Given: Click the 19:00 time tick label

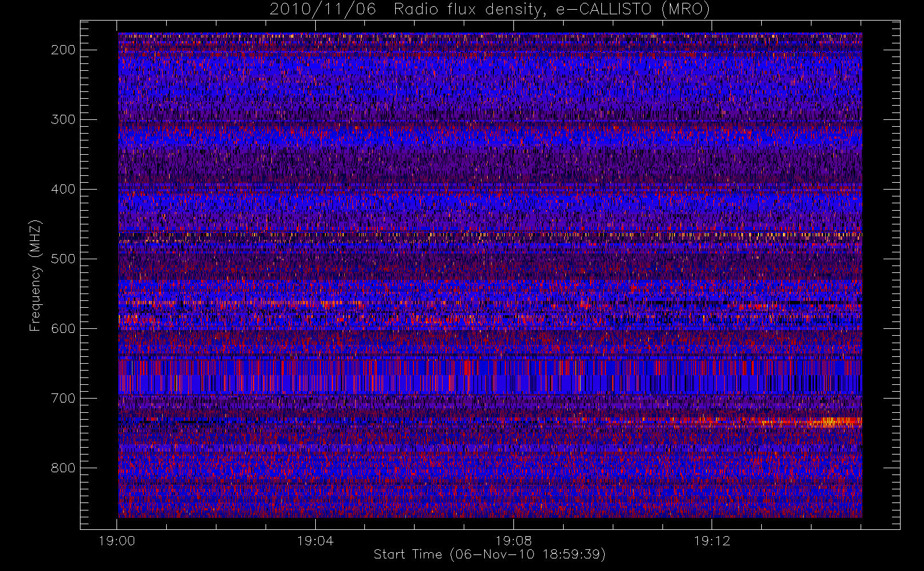Looking at the screenshot, I should point(117,541).
